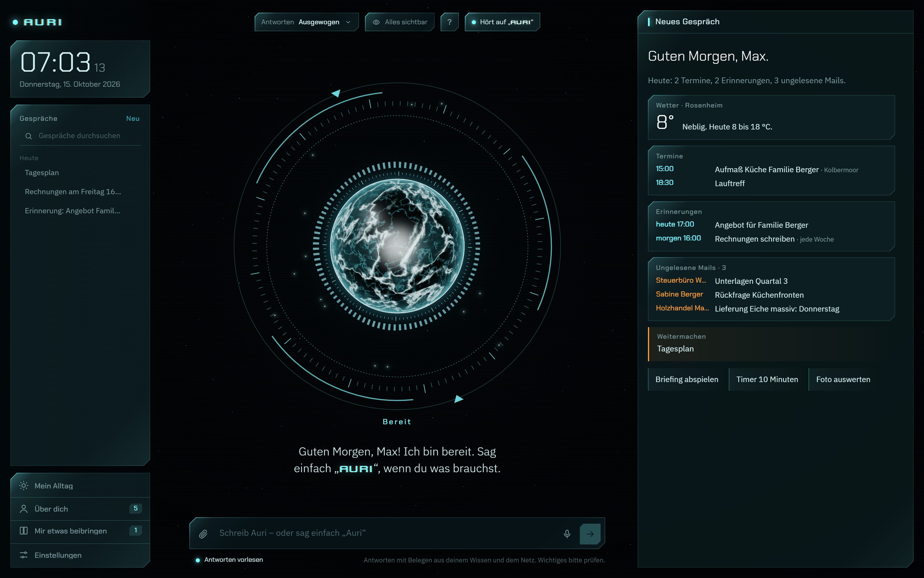Open the 15:00 Aufmaß Küche Familie Berger appointment
Image resolution: width=924 pixels, height=578 pixels.
pos(771,169)
